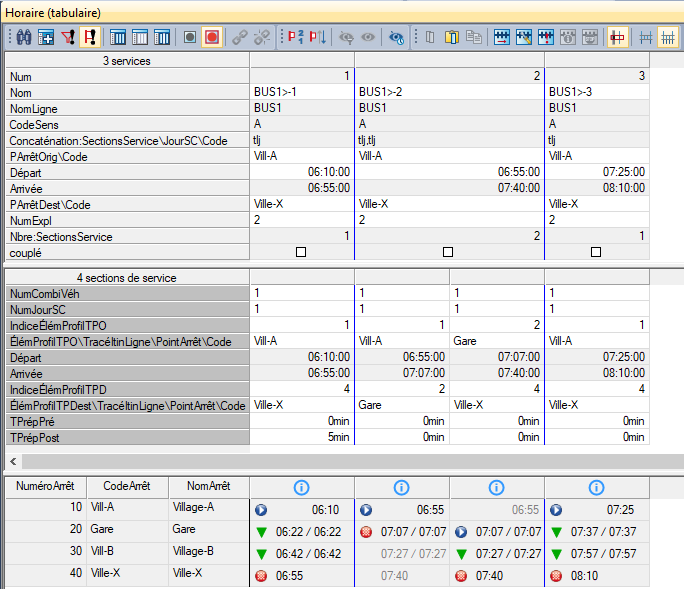Image resolution: width=684 pixels, height=589 pixels.
Task: Enable the couplé checkbox for service 3
Action: [x=596, y=253]
